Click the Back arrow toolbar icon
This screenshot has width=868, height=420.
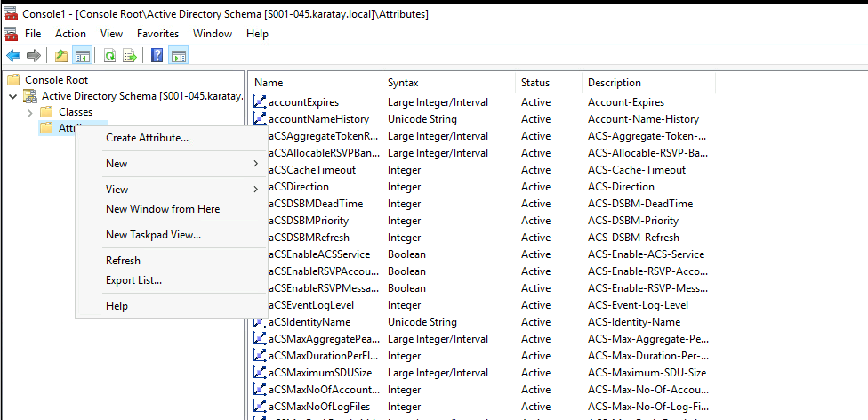tap(13, 55)
